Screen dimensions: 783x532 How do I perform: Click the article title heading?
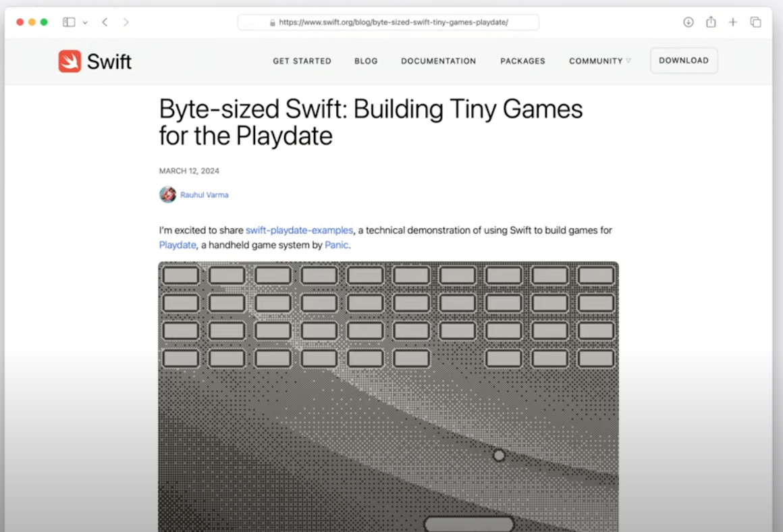coord(371,122)
